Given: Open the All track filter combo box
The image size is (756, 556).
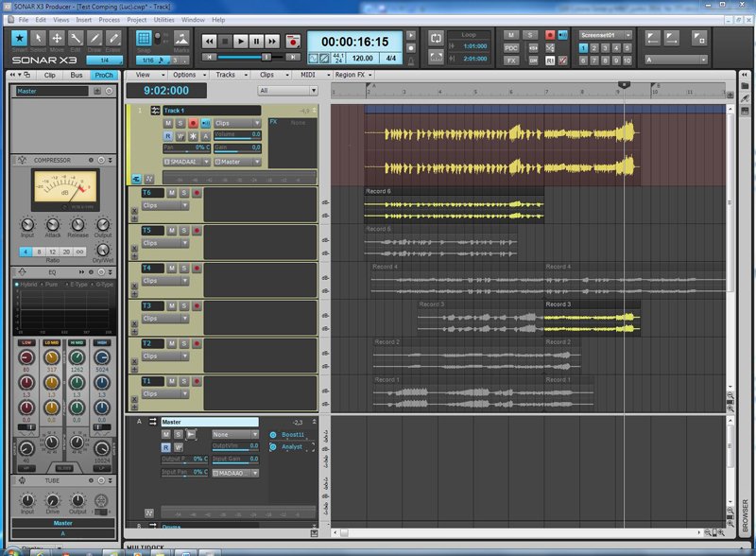Looking at the screenshot, I should click(287, 91).
